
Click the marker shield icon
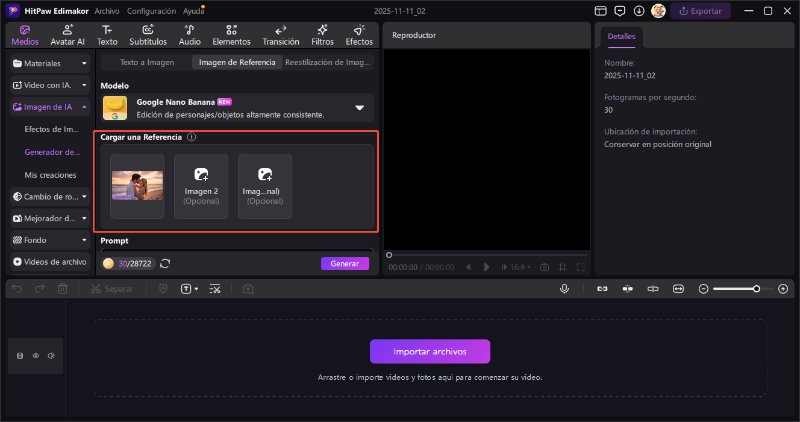coord(163,289)
